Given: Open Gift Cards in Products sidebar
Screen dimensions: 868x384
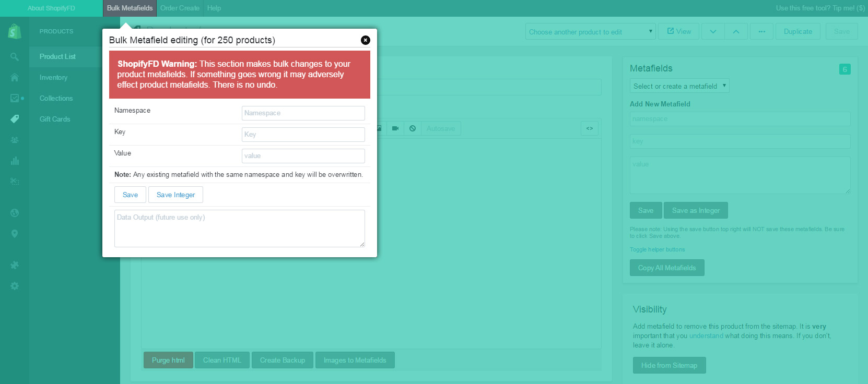Looking at the screenshot, I should click(x=55, y=119).
